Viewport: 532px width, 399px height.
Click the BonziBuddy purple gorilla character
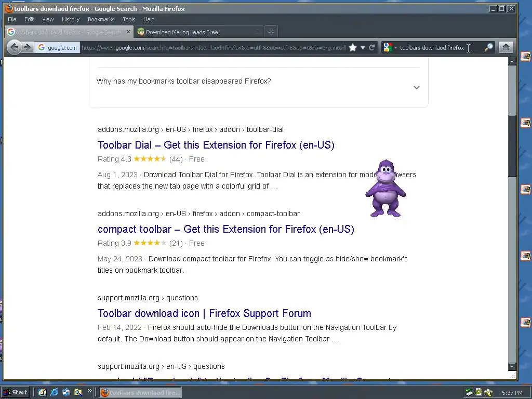tap(386, 188)
